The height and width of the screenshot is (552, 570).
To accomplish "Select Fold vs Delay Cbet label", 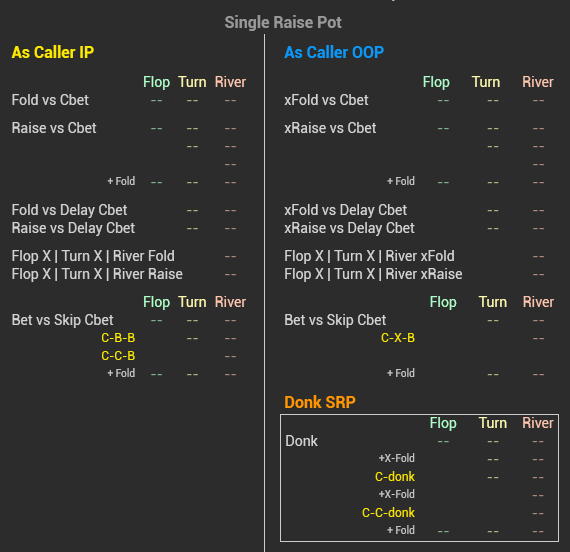I will pyautogui.click(x=69, y=210).
